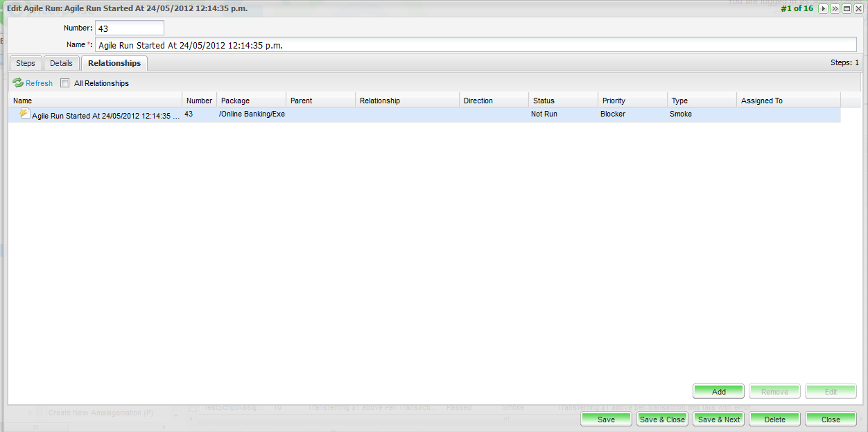Click the Save & Close button

(662, 420)
